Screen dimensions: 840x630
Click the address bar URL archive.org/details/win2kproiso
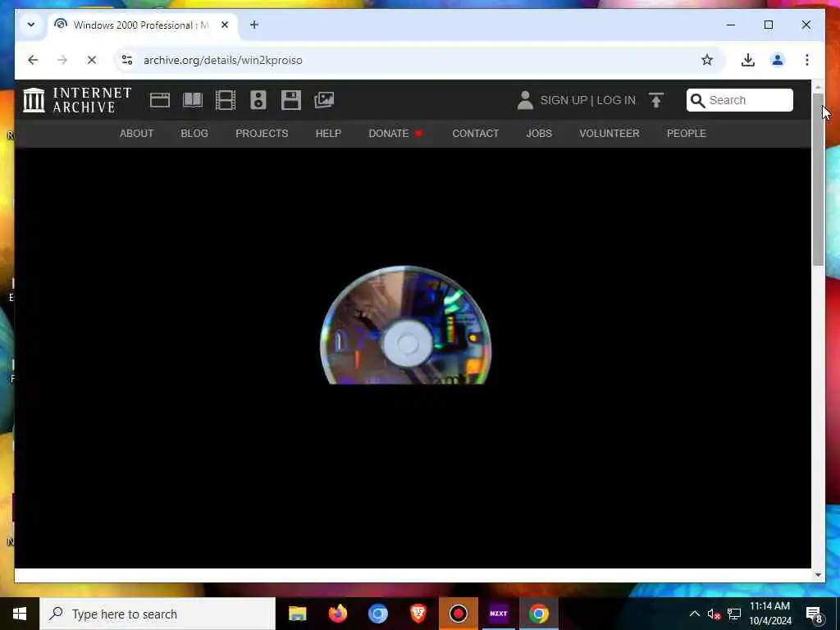[x=223, y=60]
